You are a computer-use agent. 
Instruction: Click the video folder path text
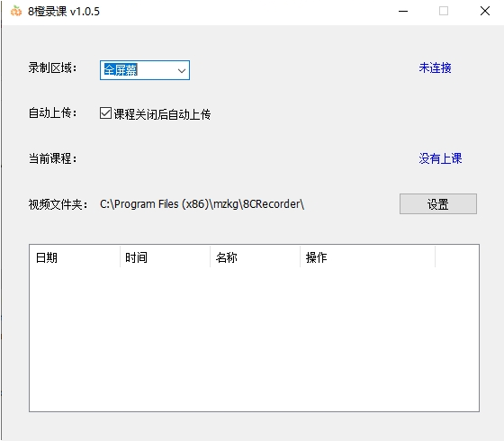(x=202, y=204)
